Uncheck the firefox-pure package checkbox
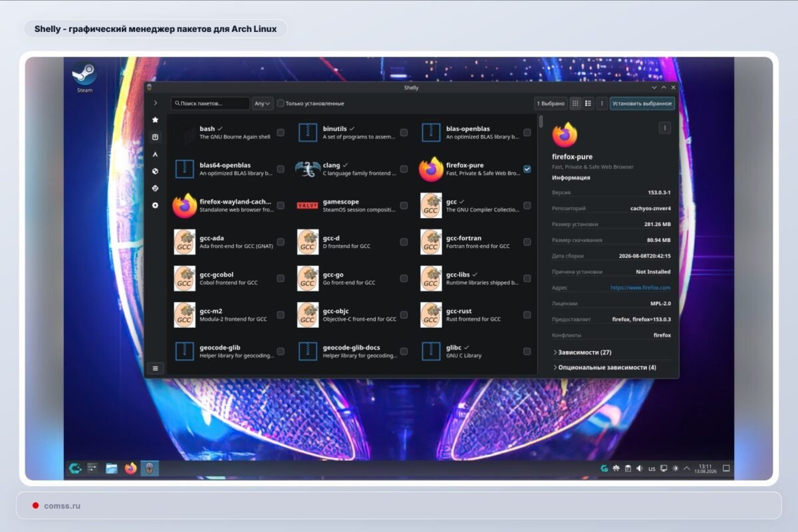This screenshot has width=798, height=532. (527, 169)
